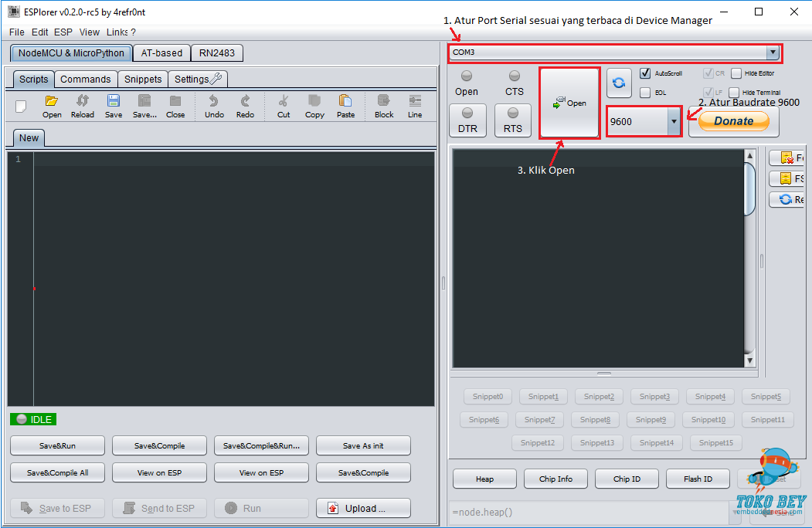The image size is (812, 528).
Task: Toggle the CR checkbox
Action: coord(708,73)
